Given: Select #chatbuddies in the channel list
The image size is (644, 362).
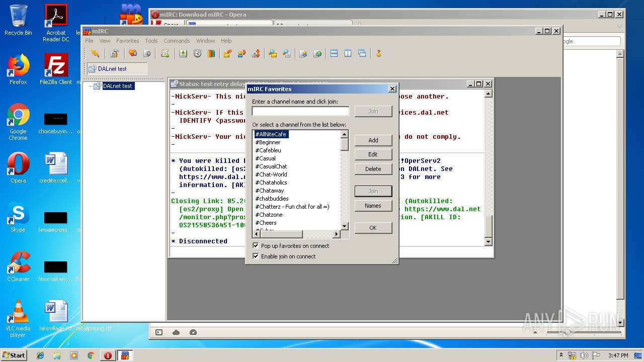Looking at the screenshot, I should tap(272, 199).
